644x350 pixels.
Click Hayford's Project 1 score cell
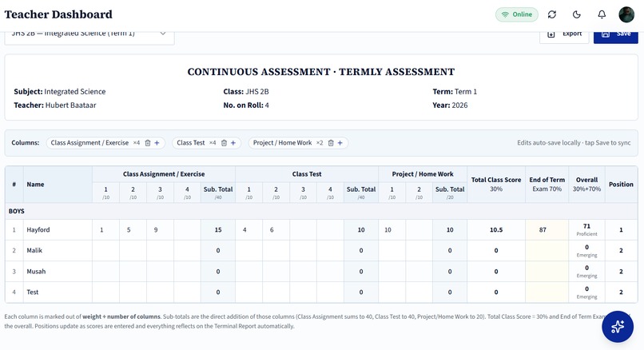(x=392, y=229)
